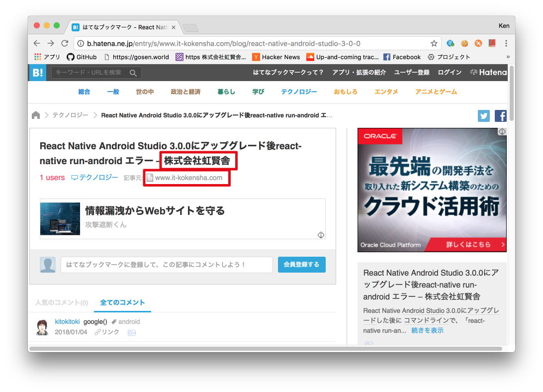Image resolution: width=543 pixels, height=392 pixels.
Task: Select the 政治と経済 category tab
Action: [185, 92]
